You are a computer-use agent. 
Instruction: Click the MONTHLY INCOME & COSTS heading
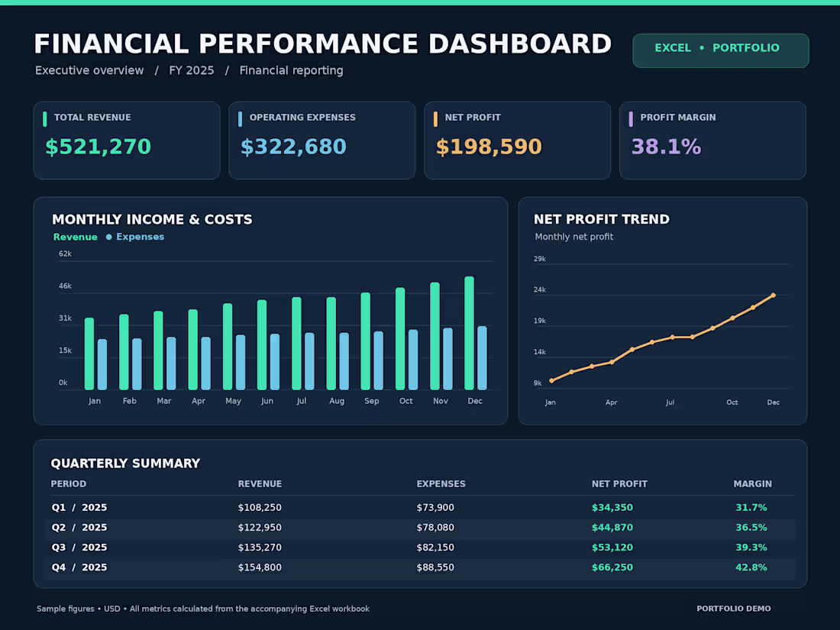tap(152, 220)
